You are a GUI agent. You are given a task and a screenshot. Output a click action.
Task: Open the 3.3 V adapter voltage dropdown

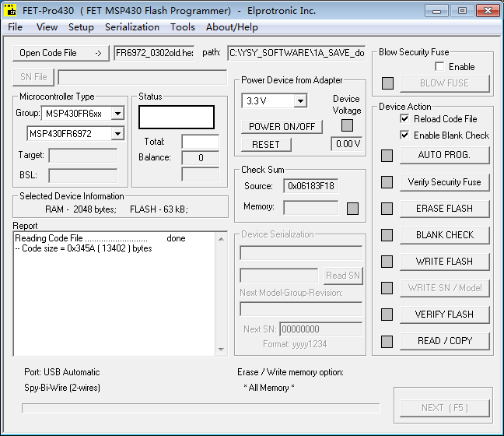[300, 101]
